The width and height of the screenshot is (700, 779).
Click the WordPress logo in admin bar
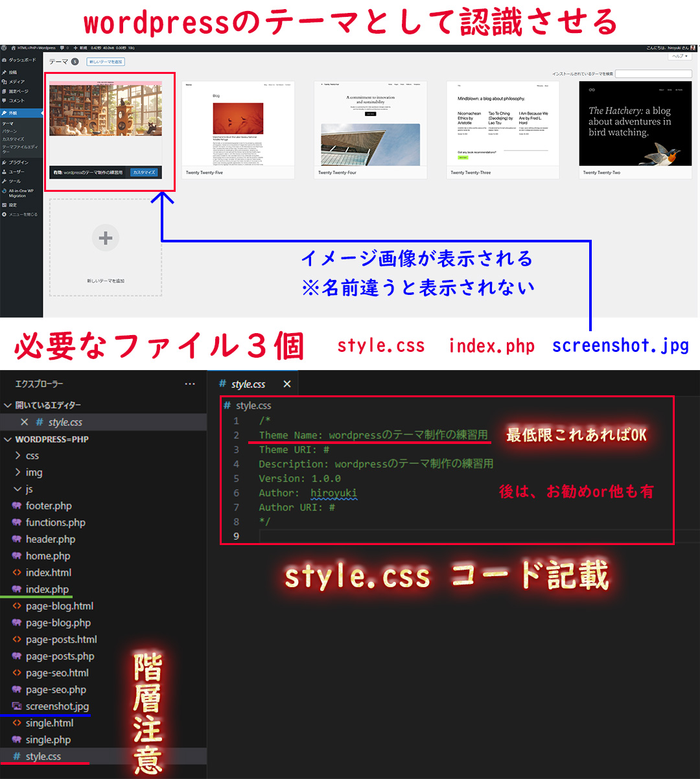click(4, 48)
